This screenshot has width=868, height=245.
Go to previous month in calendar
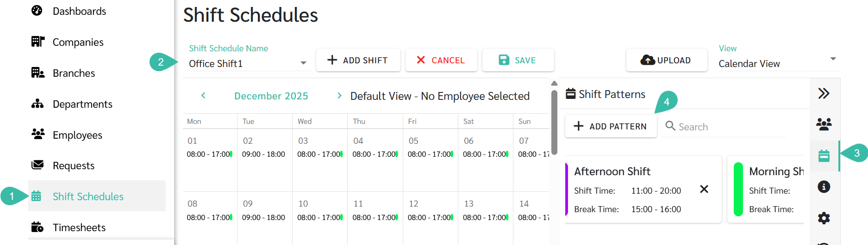(203, 96)
